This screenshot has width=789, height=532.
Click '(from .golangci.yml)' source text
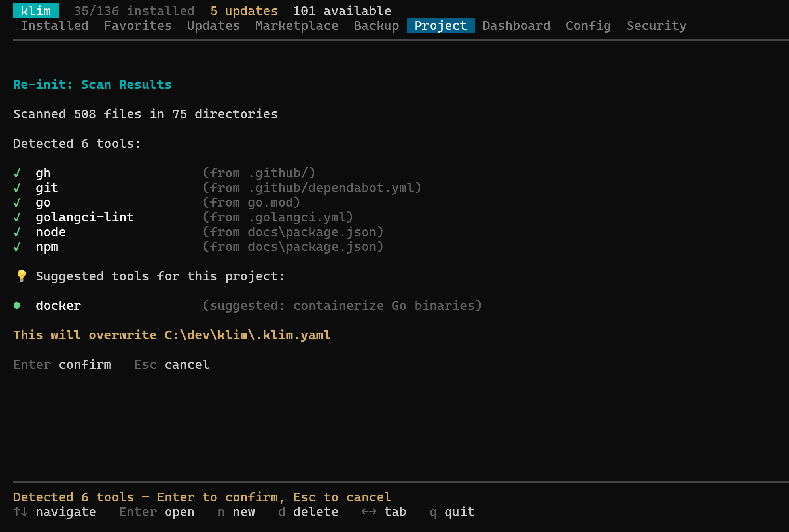pos(278,217)
